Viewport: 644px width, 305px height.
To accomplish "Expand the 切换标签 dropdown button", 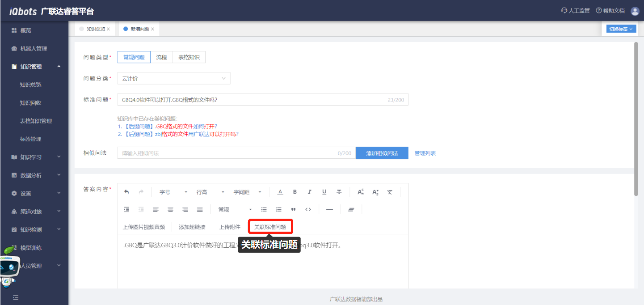I will pyautogui.click(x=621, y=29).
